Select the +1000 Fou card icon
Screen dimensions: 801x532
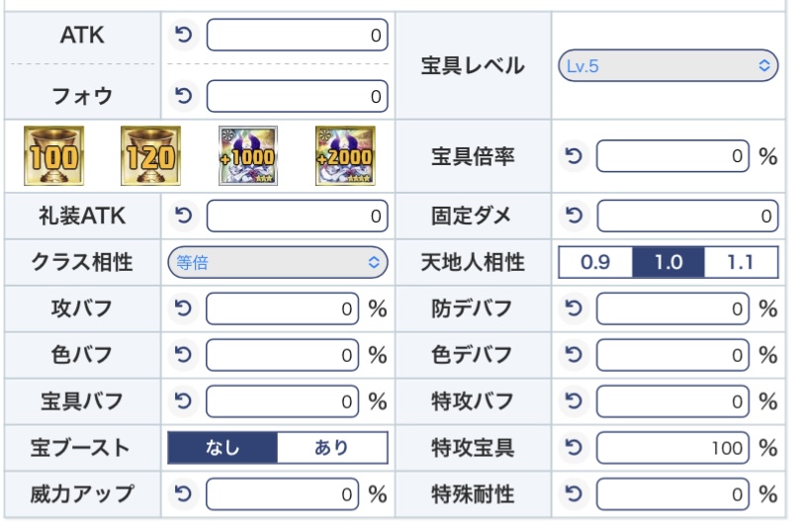point(247,155)
